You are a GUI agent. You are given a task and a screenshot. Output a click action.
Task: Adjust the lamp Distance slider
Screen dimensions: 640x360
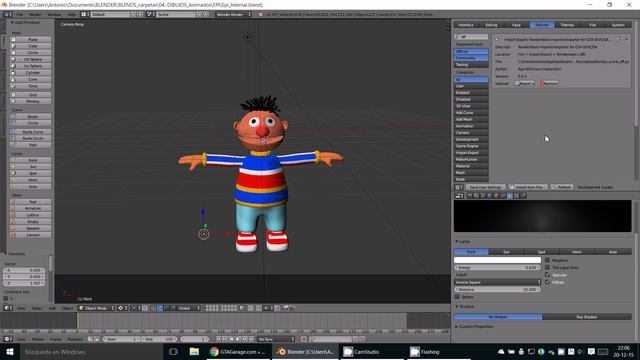[x=498, y=289]
